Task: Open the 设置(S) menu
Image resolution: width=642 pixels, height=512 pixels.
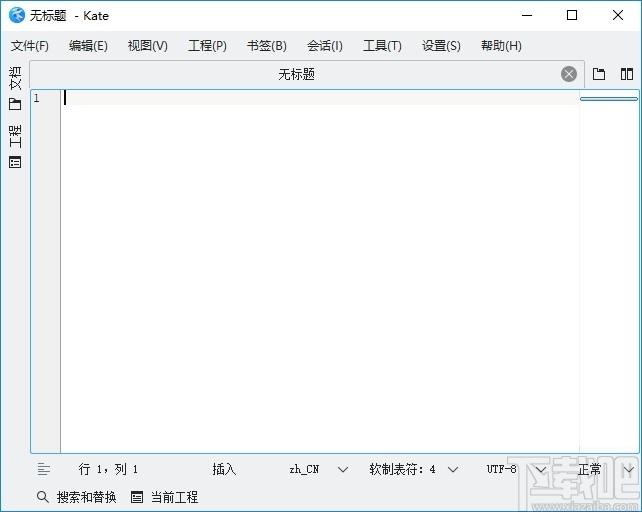Action: coord(441,45)
